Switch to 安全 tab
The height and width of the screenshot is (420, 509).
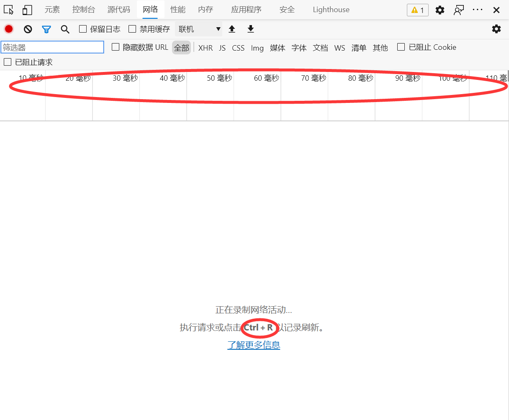[x=287, y=10]
